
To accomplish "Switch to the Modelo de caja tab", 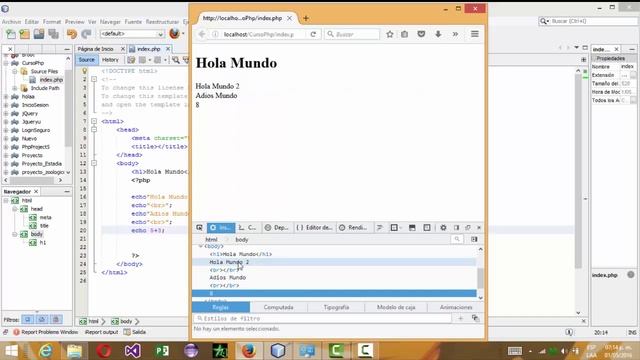I will [x=396, y=307].
